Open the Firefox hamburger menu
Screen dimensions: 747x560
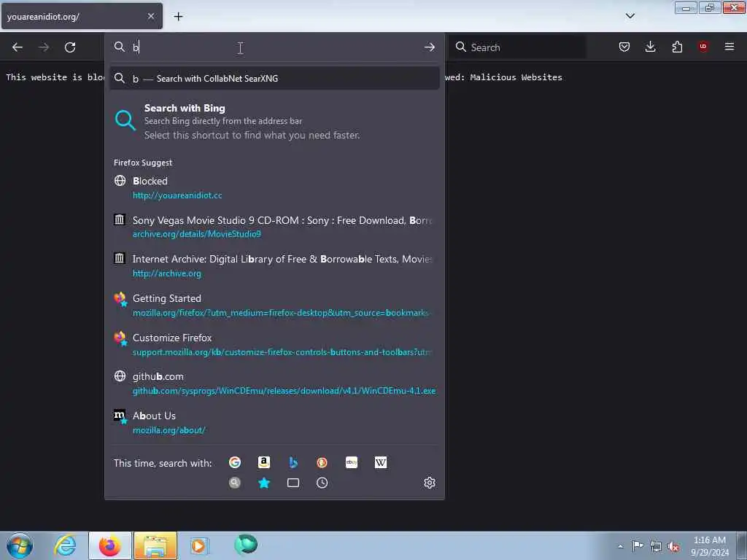(729, 47)
